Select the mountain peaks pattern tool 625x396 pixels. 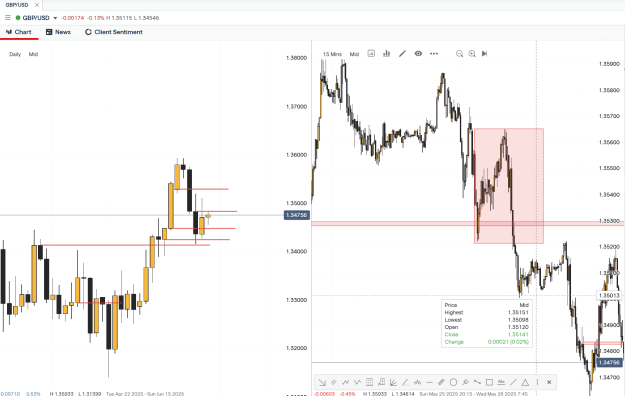(x=417, y=382)
